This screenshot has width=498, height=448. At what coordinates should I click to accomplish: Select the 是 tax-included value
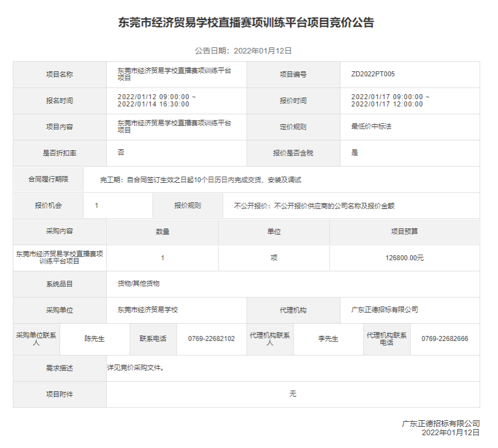tap(354, 153)
